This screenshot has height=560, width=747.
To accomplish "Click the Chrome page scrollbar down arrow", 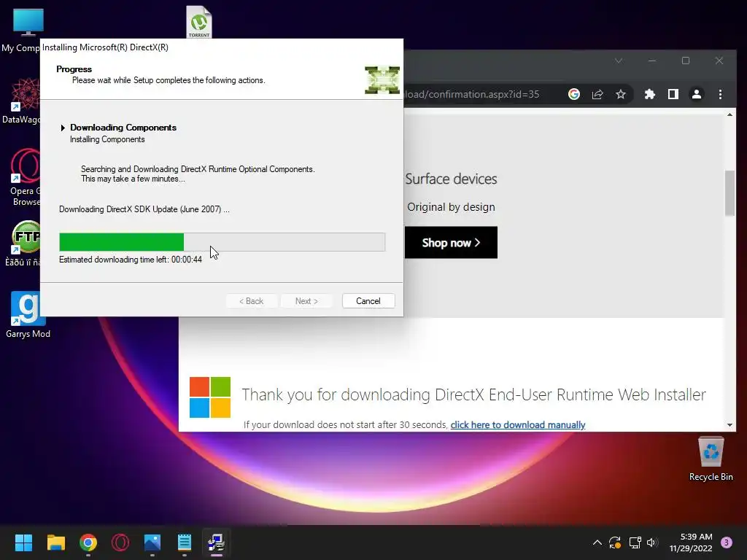I will click(x=729, y=425).
